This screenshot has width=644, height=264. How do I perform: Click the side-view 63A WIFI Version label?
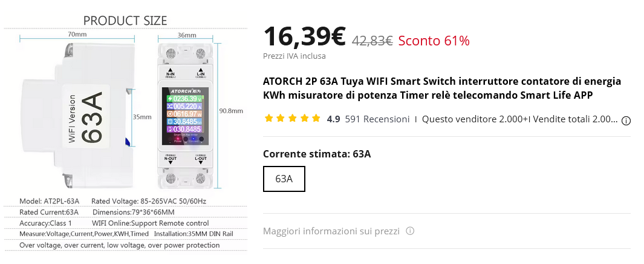(85, 117)
